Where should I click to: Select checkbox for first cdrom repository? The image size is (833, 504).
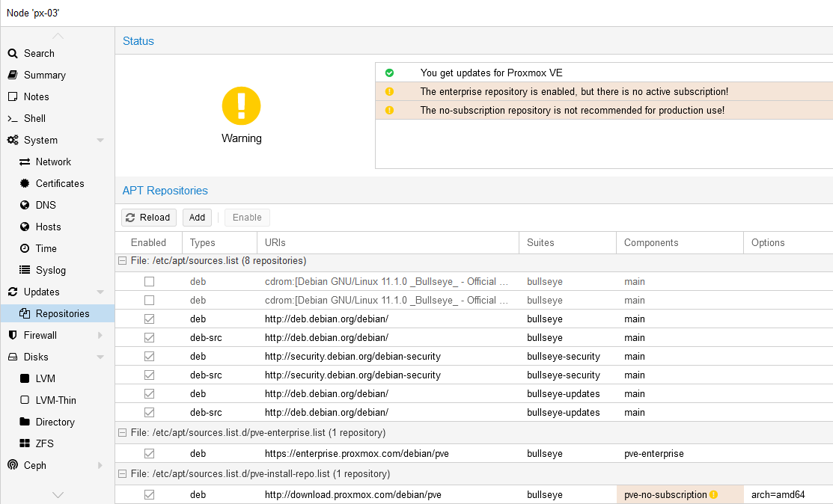pyautogui.click(x=149, y=282)
